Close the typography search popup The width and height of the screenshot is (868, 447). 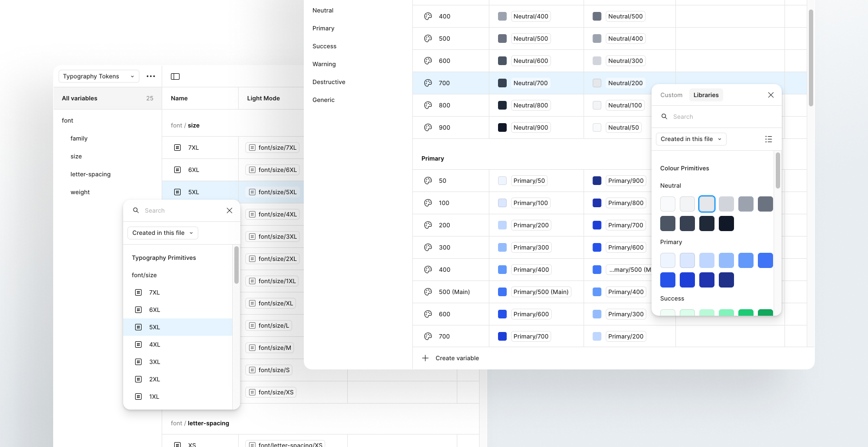tap(229, 210)
